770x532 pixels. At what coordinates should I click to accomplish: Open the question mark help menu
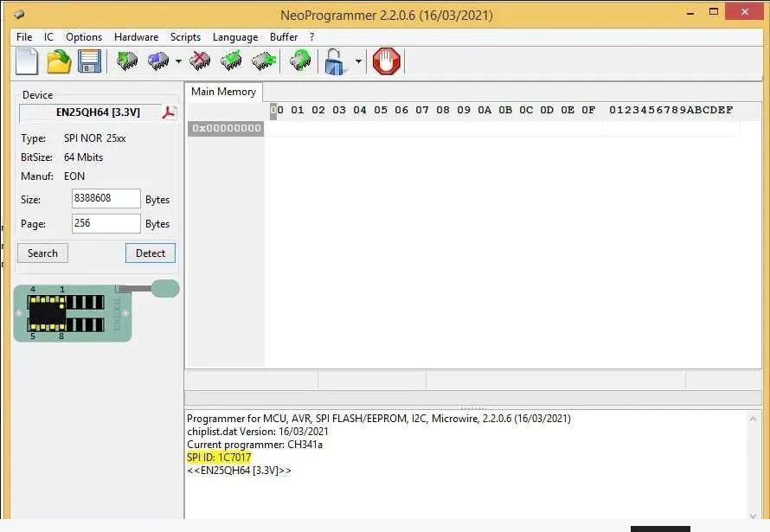(x=311, y=37)
